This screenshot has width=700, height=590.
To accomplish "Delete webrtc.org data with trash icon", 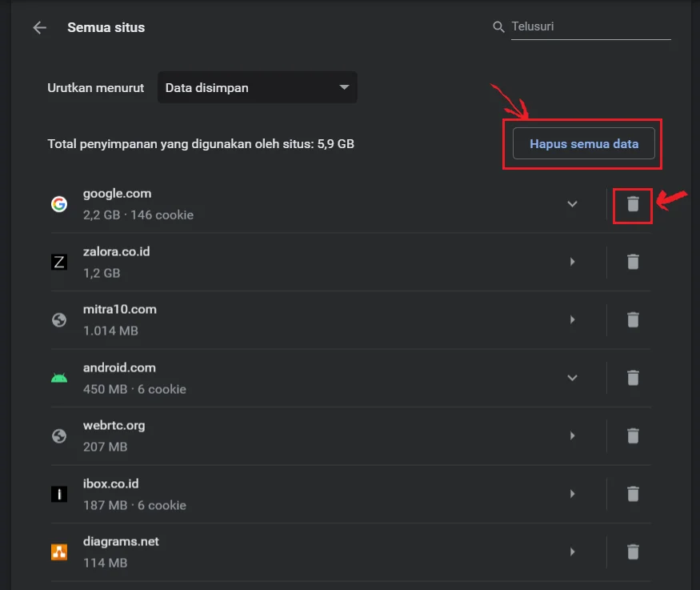I will point(633,436).
